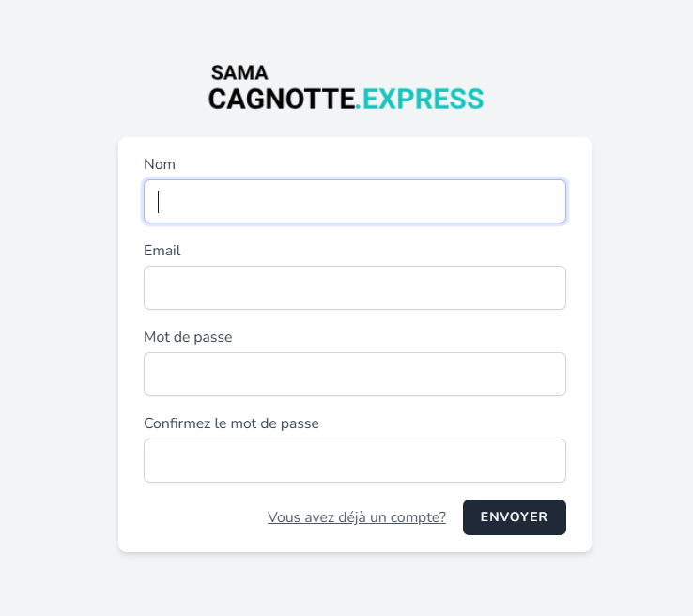Click the teal .EXPRESS part of logo
This screenshot has width=693, height=616.
[x=420, y=99]
